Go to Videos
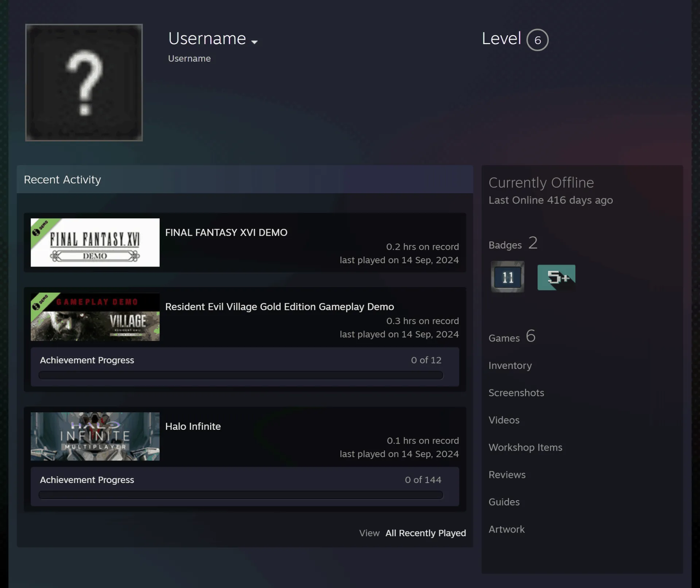Screen dimensions: 700x588 (504, 420)
